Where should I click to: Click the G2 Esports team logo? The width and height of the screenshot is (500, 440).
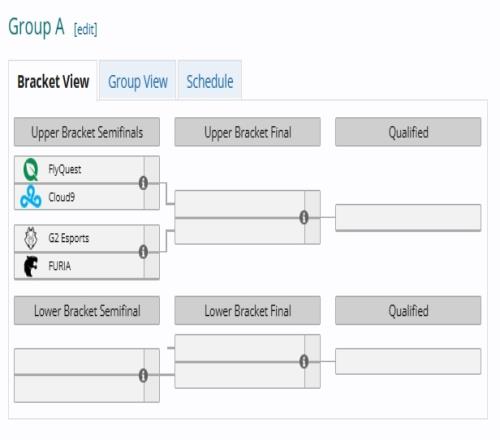31,238
